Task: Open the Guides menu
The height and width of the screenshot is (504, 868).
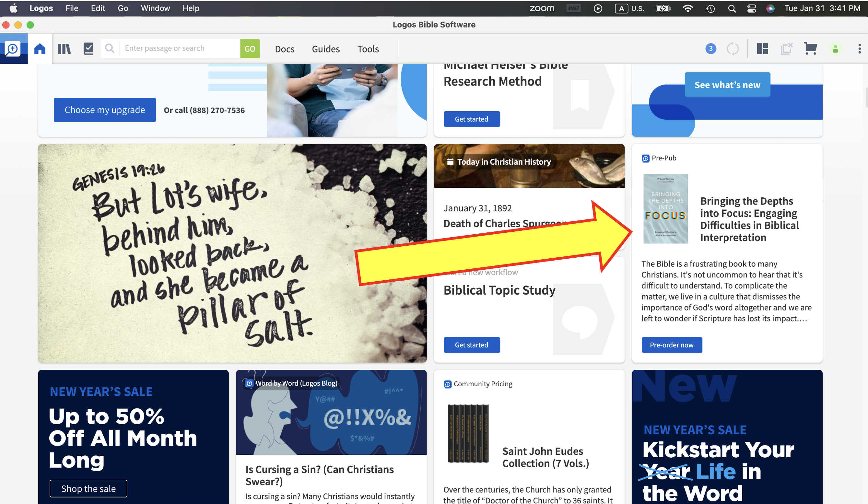Action: [325, 49]
